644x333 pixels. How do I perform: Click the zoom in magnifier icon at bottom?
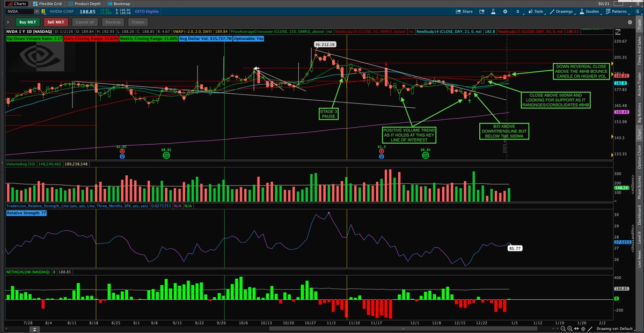pyautogui.click(x=570, y=329)
